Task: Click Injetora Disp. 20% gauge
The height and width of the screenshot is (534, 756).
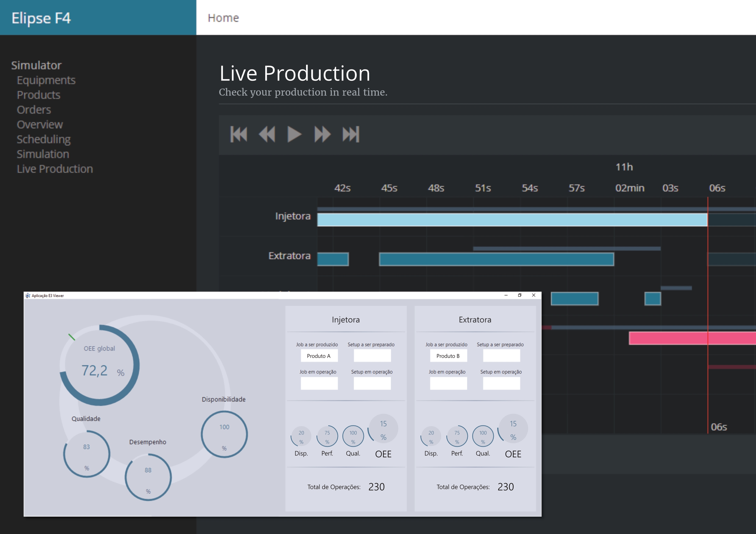Action: (x=301, y=437)
